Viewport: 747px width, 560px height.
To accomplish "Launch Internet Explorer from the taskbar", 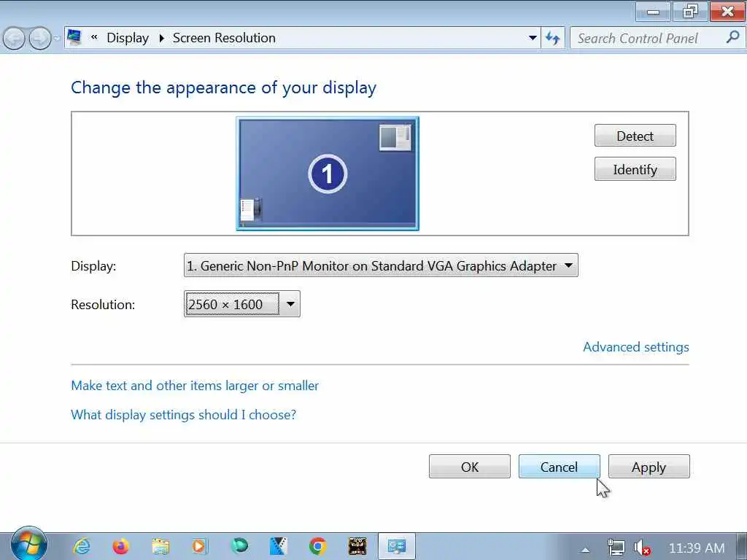I will pos(82,546).
